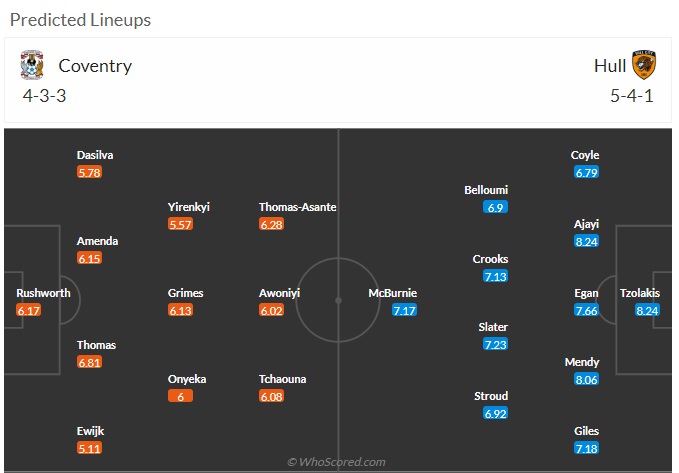Open the Coventry team name link

[x=95, y=66]
